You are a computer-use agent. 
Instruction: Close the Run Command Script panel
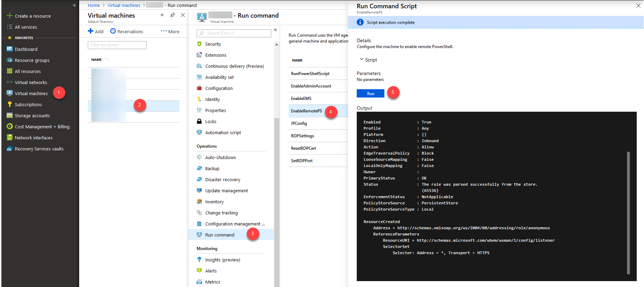click(638, 6)
